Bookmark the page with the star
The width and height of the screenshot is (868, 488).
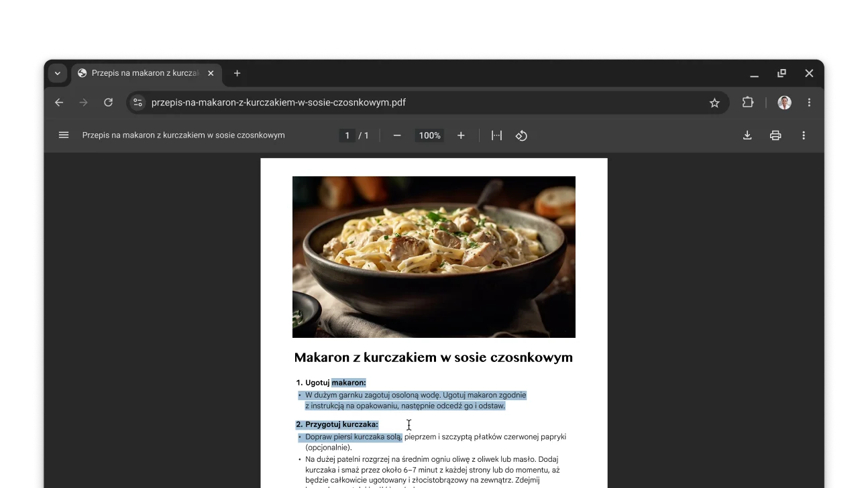(714, 102)
